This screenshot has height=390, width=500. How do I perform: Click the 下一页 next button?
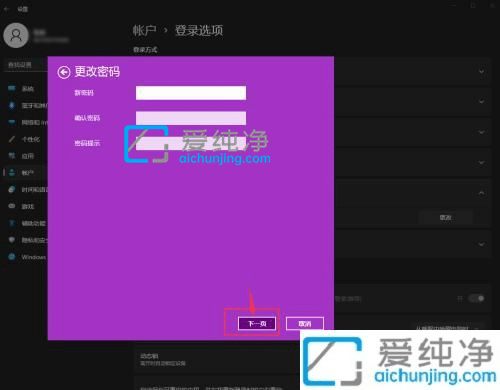pos(257,323)
